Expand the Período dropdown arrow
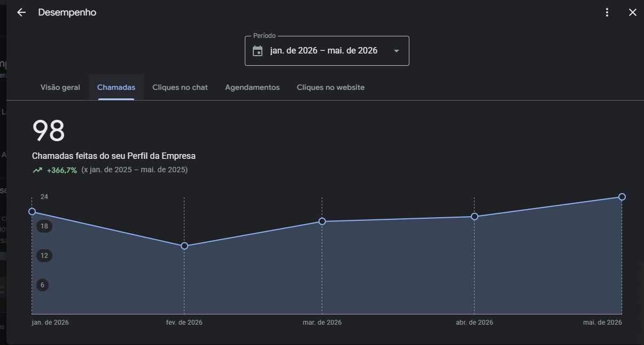This screenshot has height=345, width=644. pyautogui.click(x=397, y=51)
